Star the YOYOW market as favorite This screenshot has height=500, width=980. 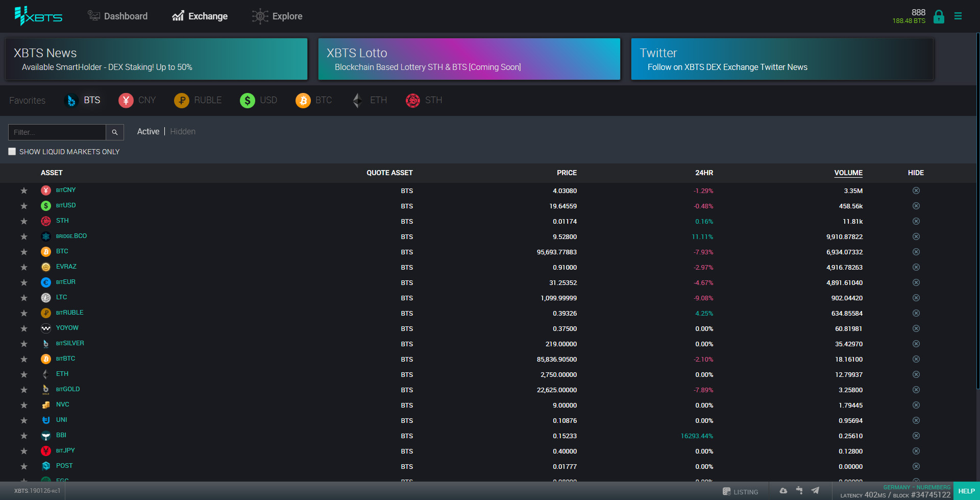pyautogui.click(x=24, y=328)
